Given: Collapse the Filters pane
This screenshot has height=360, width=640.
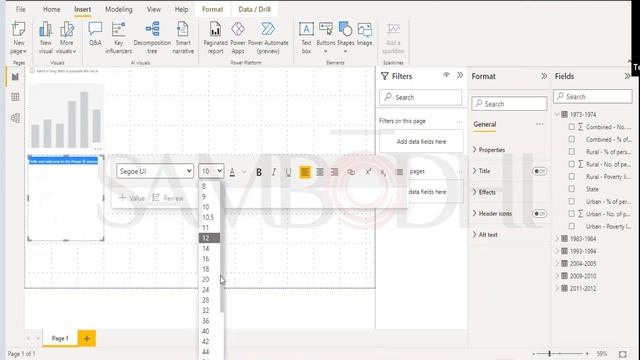Looking at the screenshot, I should (460, 75).
